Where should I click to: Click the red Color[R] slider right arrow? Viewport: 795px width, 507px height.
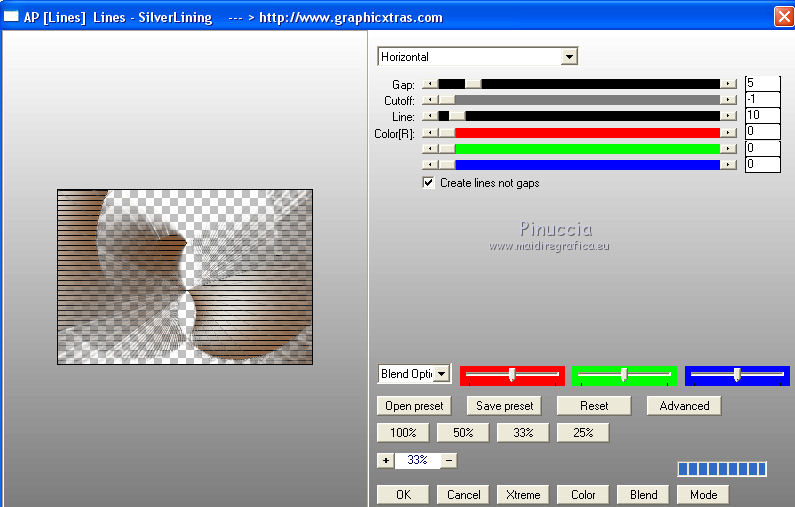pyautogui.click(x=728, y=133)
